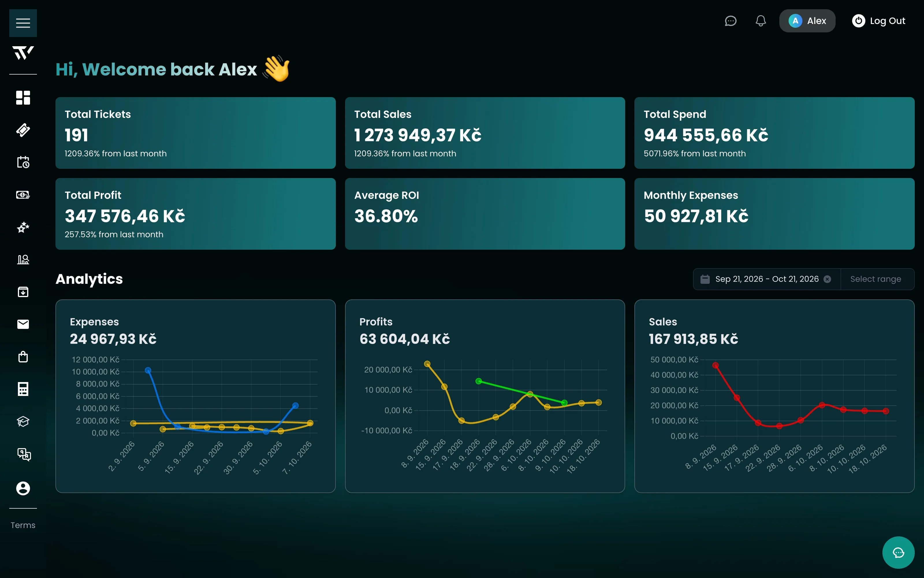Click the first red point in the Sales chart

716,365
